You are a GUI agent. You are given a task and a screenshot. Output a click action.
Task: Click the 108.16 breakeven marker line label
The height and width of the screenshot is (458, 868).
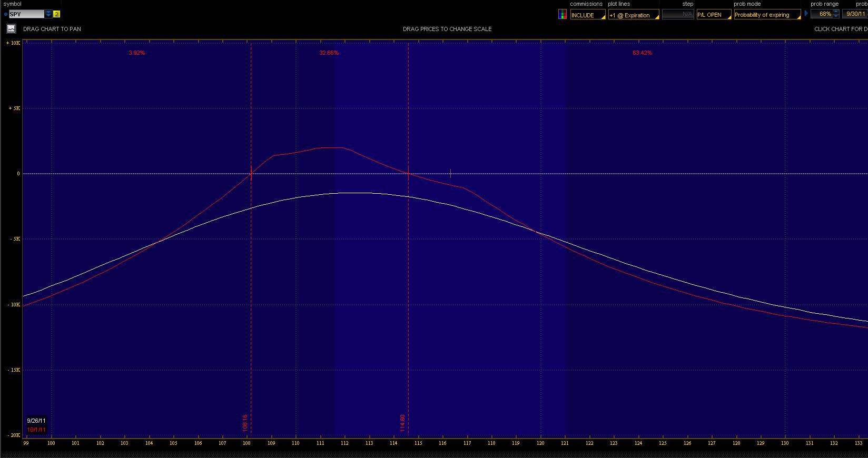pyautogui.click(x=245, y=423)
